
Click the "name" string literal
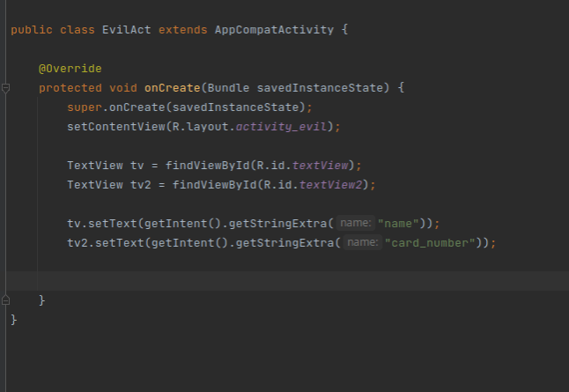(400, 223)
